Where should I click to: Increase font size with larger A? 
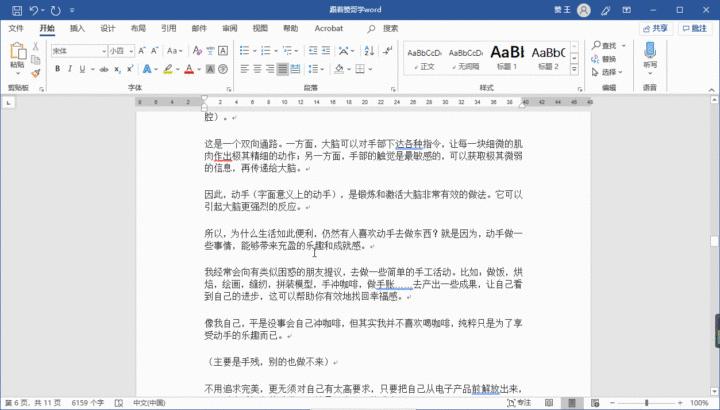point(142,51)
